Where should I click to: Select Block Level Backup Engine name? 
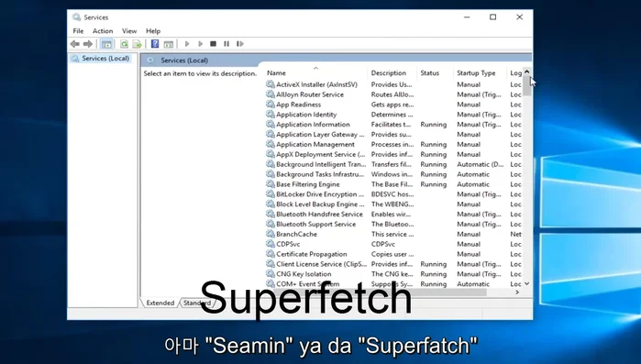click(320, 204)
